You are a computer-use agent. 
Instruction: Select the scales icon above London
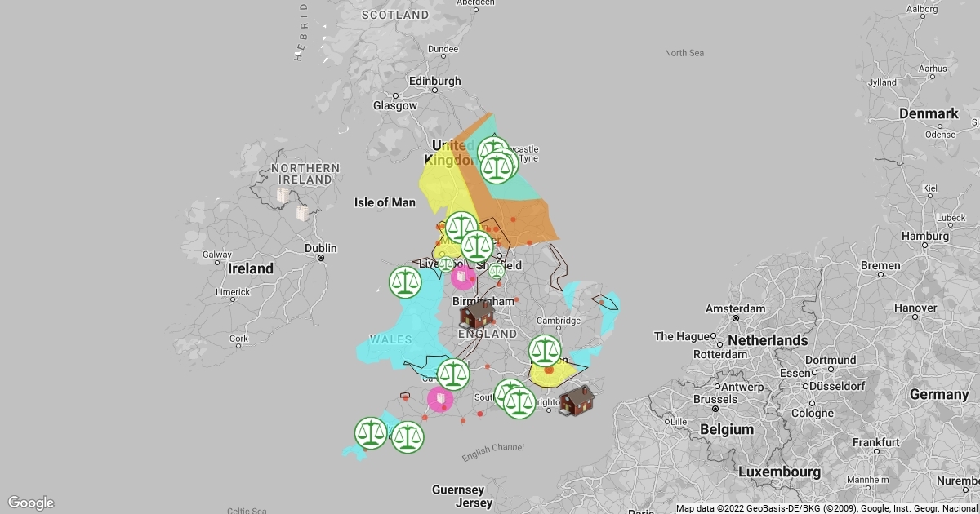[x=546, y=350]
